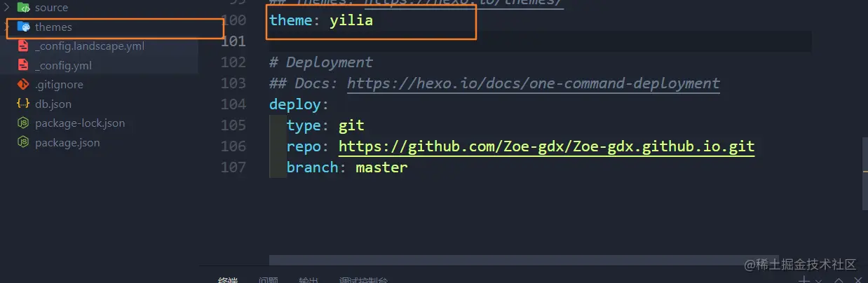The height and width of the screenshot is (283, 868).
Task: Click line number 105 in the gutter
Action: point(233,125)
